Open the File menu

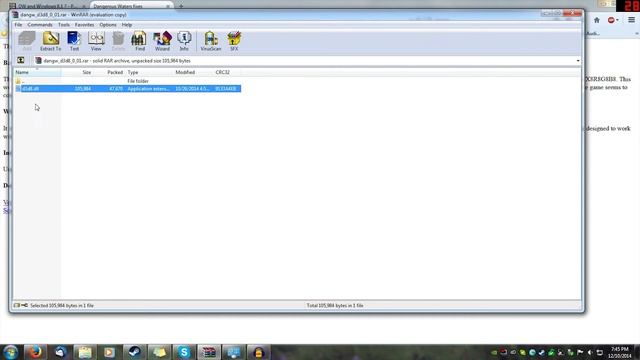click(18, 25)
